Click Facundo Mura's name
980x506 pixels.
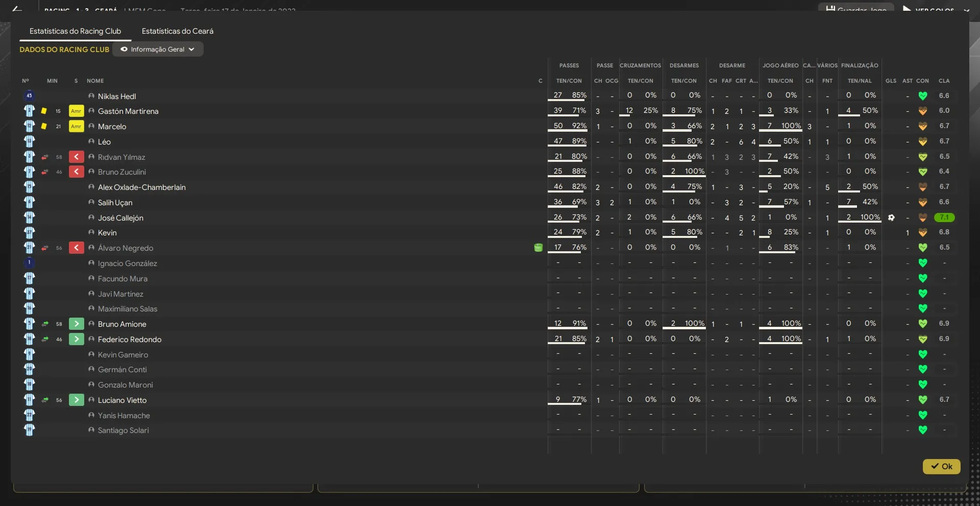(122, 279)
